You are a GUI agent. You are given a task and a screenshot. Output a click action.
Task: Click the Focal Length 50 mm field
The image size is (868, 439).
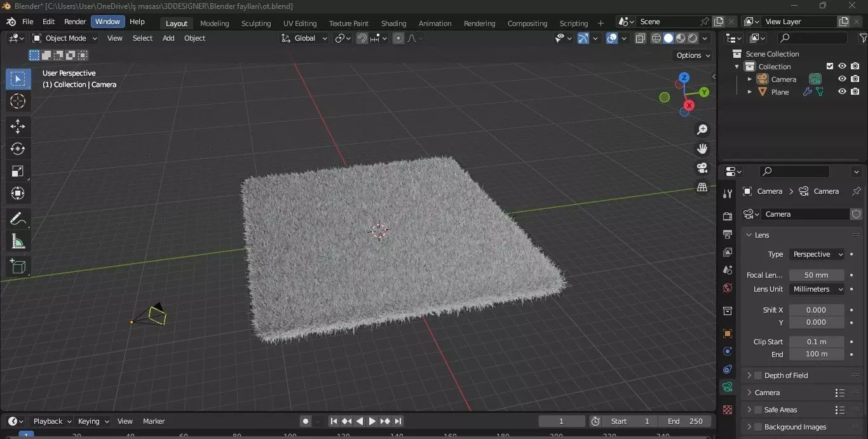(817, 275)
